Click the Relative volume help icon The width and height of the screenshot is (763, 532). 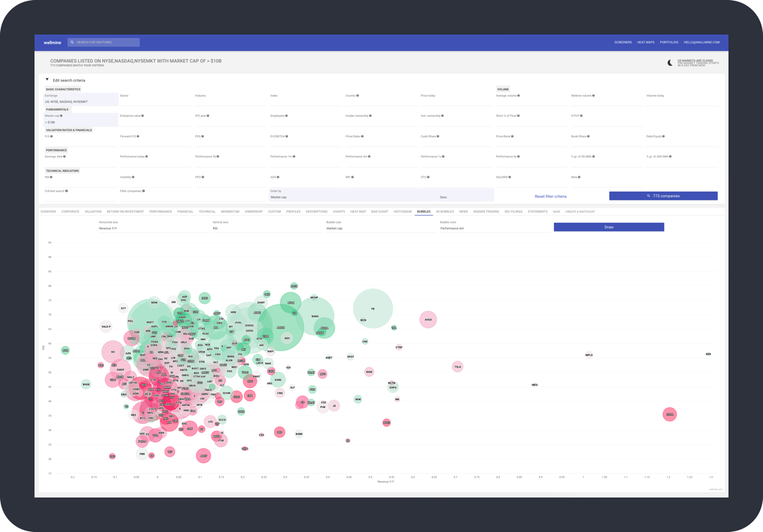tap(594, 96)
